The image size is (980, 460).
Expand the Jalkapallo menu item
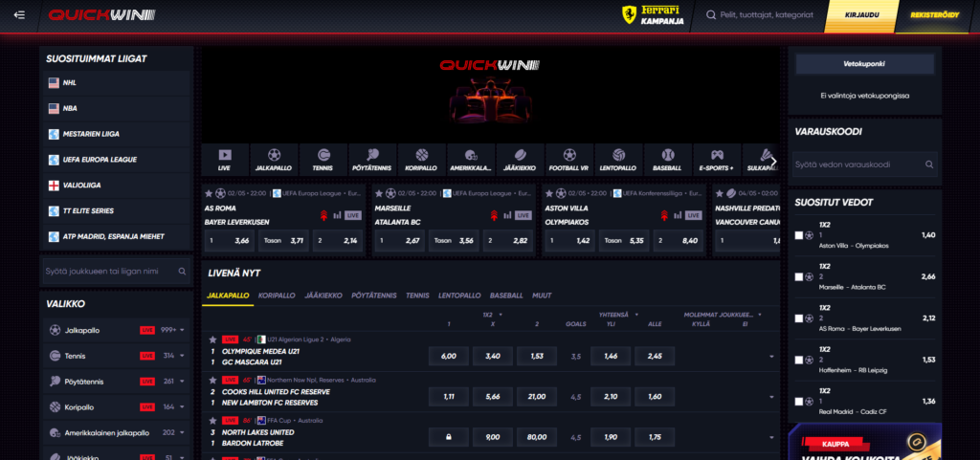tap(182, 330)
